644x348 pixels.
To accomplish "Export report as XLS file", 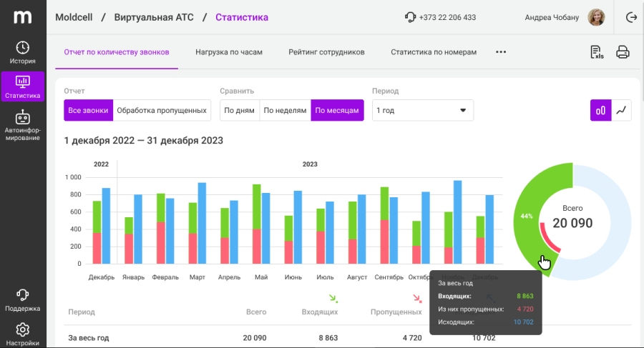I will coord(596,52).
